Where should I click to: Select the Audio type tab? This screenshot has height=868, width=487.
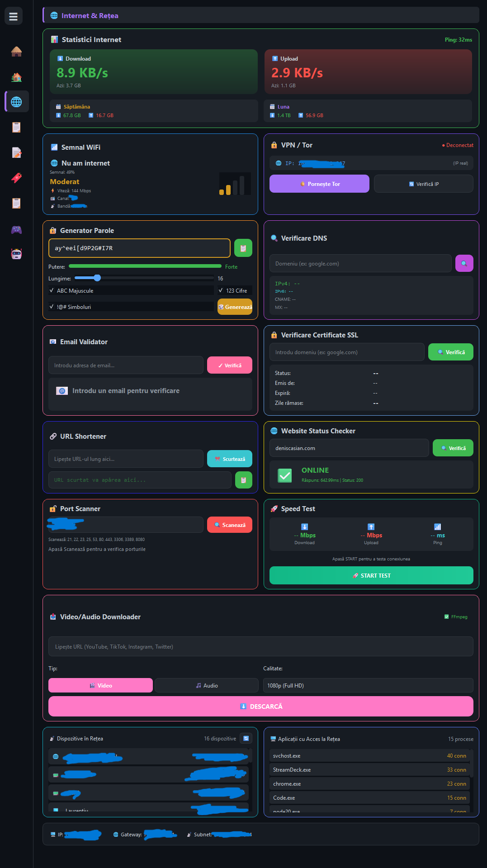pyautogui.click(x=207, y=685)
